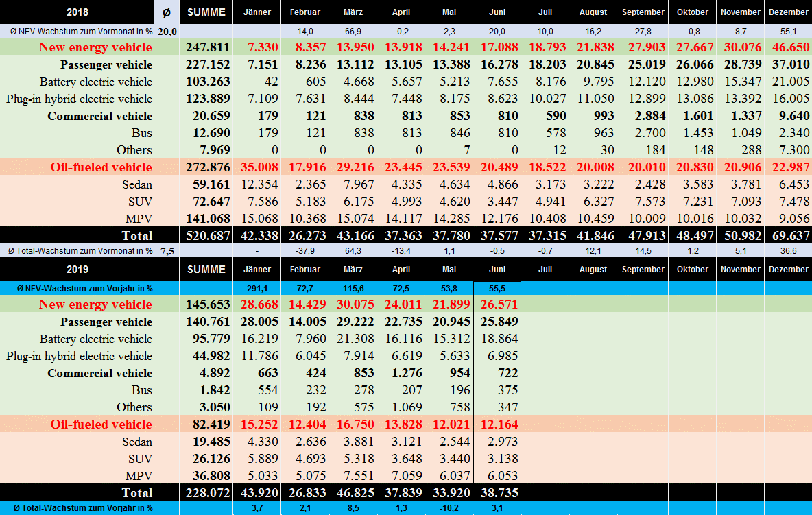
Task: Click the 2018 NEV sum value 247.811
Action: 208,47
